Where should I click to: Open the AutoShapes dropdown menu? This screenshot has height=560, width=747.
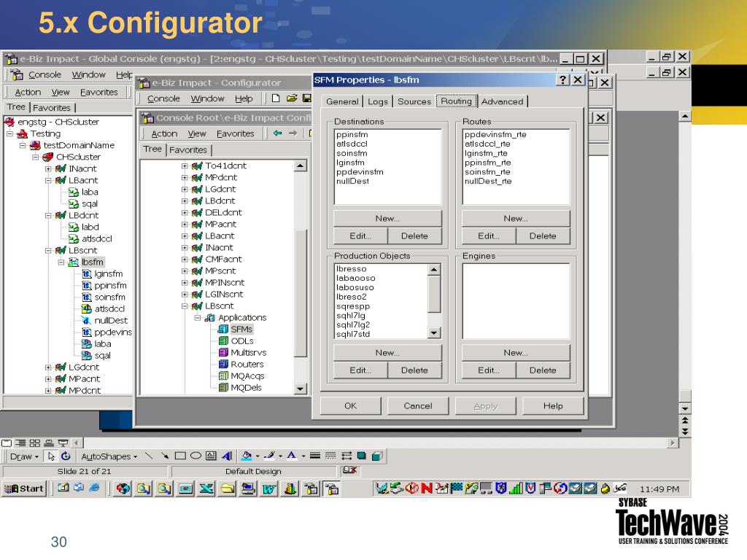[x=109, y=456]
